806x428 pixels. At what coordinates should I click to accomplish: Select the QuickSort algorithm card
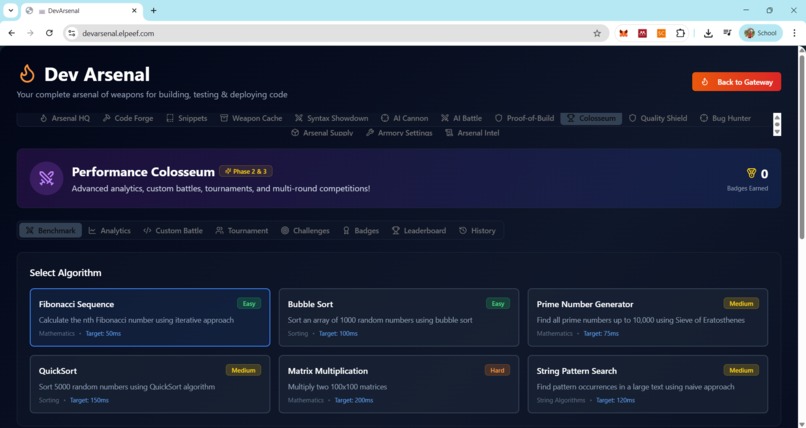click(x=150, y=384)
